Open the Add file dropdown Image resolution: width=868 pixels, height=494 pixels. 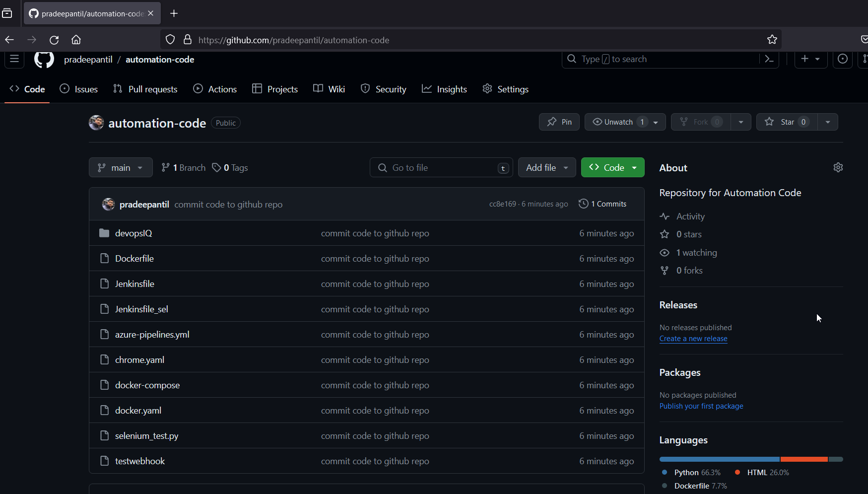point(547,167)
